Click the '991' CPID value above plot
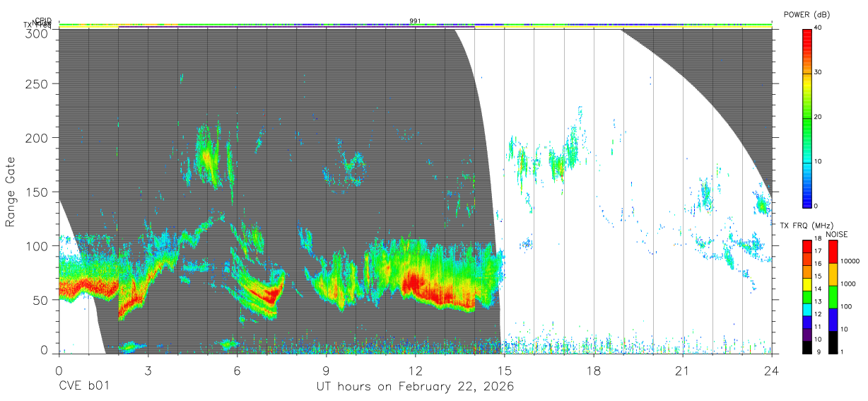 [x=415, y=21]
